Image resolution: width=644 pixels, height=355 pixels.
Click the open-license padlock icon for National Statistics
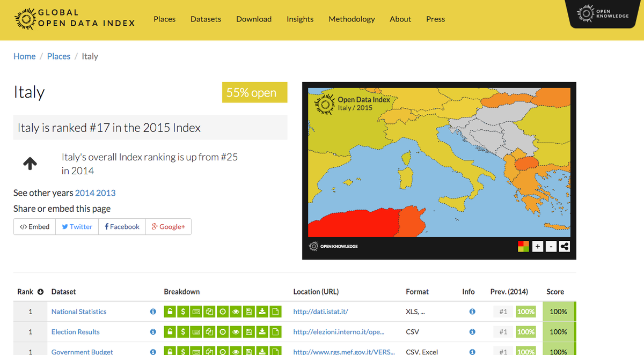tap(170, 311)
